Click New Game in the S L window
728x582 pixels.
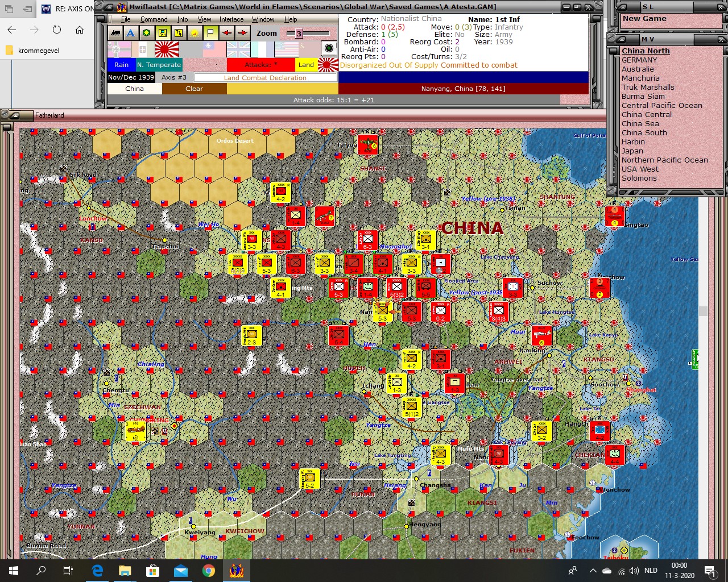pyautogui.click(x=644, y=19)
